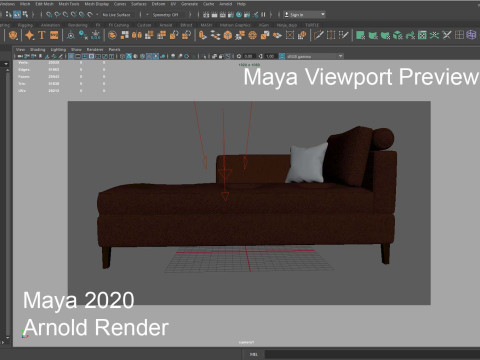Click the SVG import shelf icon

pos(54,35)
